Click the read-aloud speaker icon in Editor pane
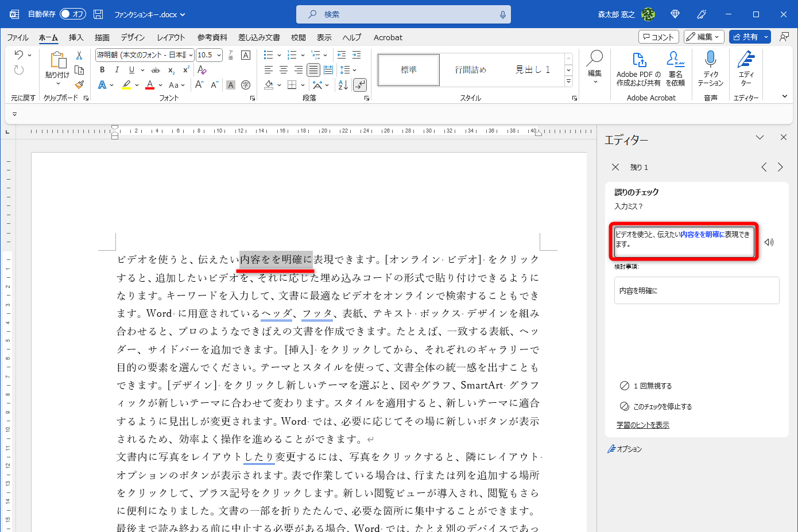This screenshot has height=532, width=798. [769, 242]
